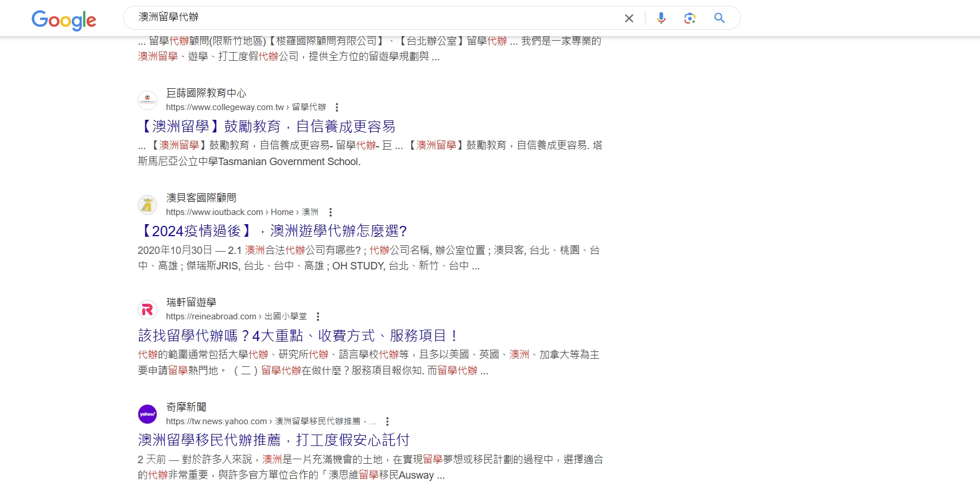The height and width of the screenshot is (493, 980).
Task: Click the 奇摩新聞 Yahoo favicon
Action: click(x=147, y=414)
